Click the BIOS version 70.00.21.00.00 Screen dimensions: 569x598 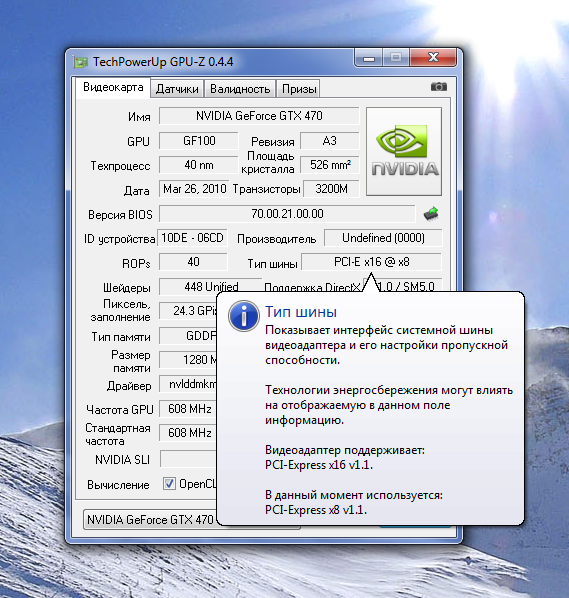coord(287,214)
